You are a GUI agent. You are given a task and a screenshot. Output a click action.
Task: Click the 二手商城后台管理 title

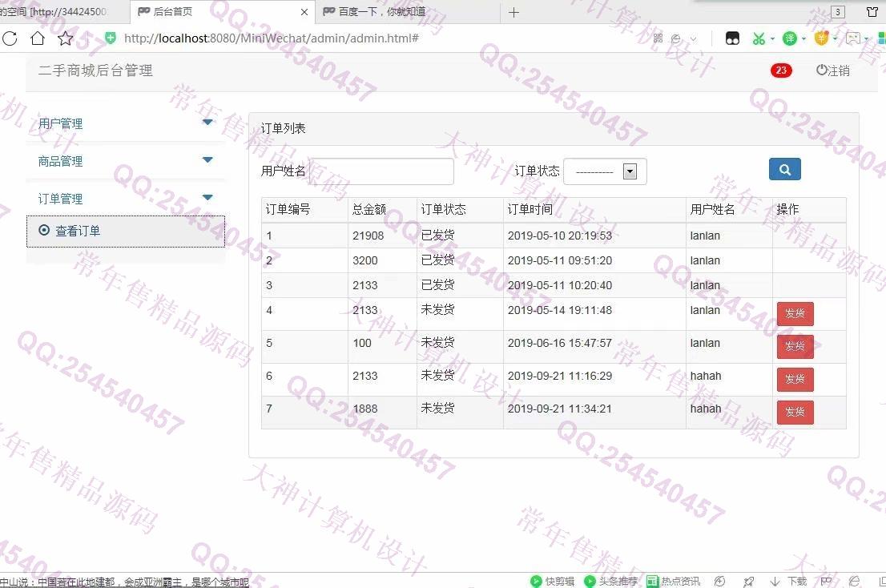point(95,70)
